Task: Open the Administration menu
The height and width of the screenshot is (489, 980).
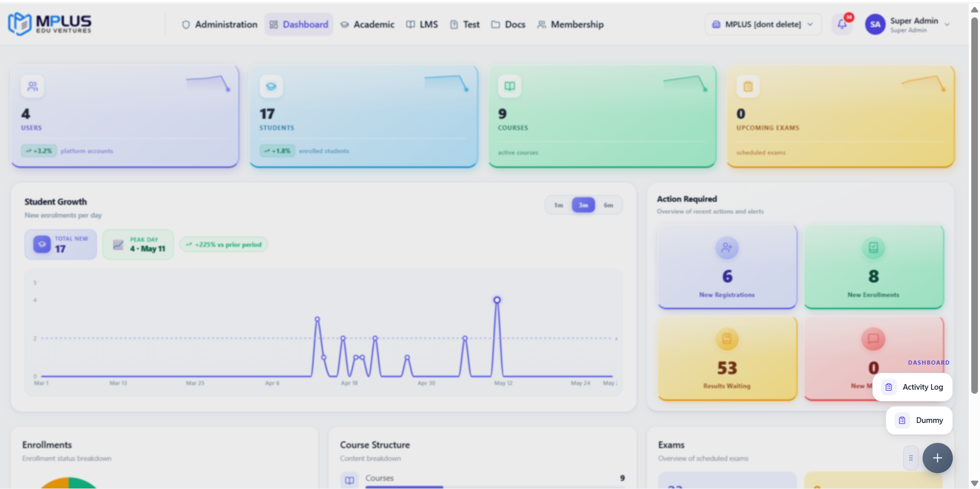Action: click(x=219, y=25)
